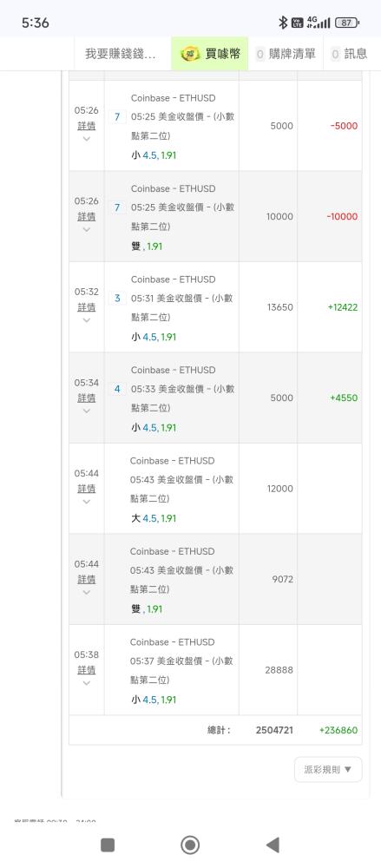381x868 pixels.
Task: Click the number 4 result badge
Action: pos(117,389)
